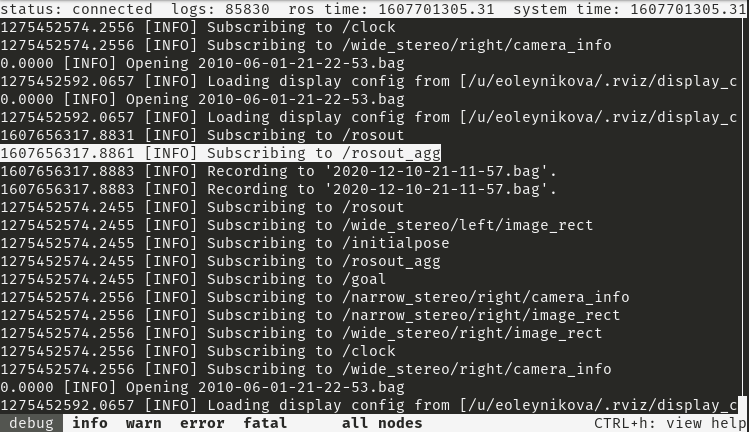
Task: Toggle the info log level filter
Action: click(90, 423)
